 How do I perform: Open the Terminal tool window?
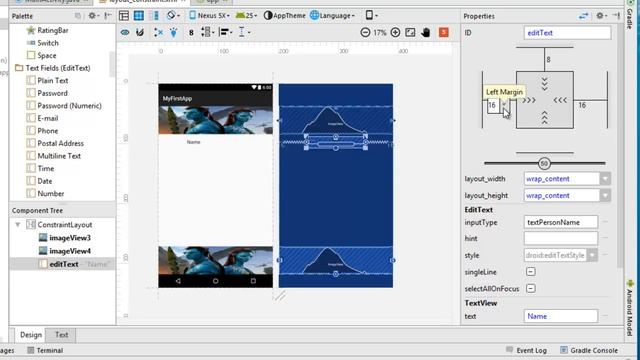45,350
